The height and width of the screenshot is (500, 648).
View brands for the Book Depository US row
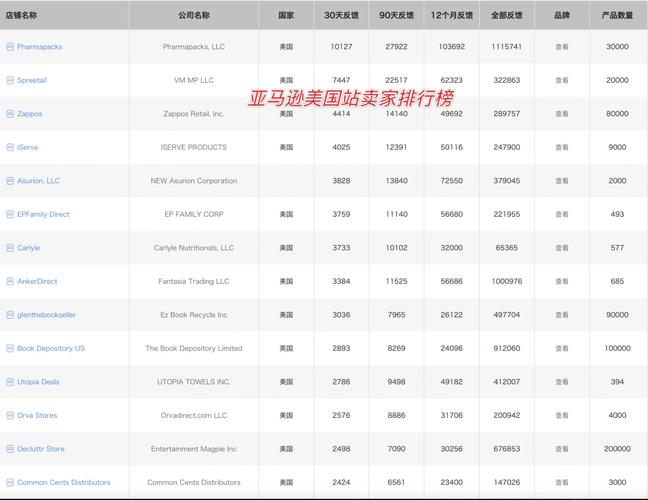pos(562,348)
